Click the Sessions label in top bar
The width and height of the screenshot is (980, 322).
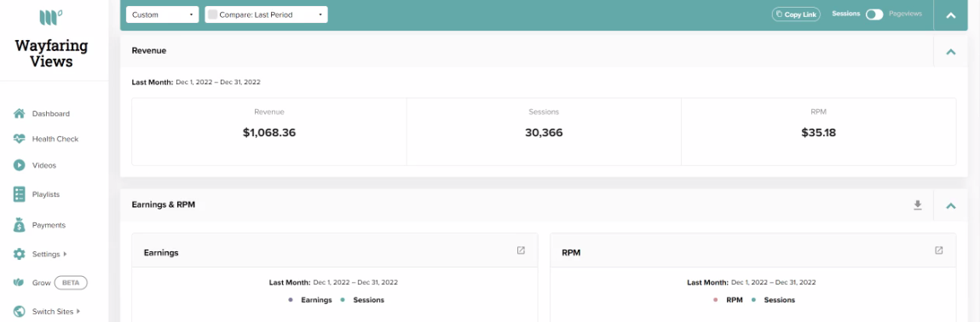pos(846,14)
